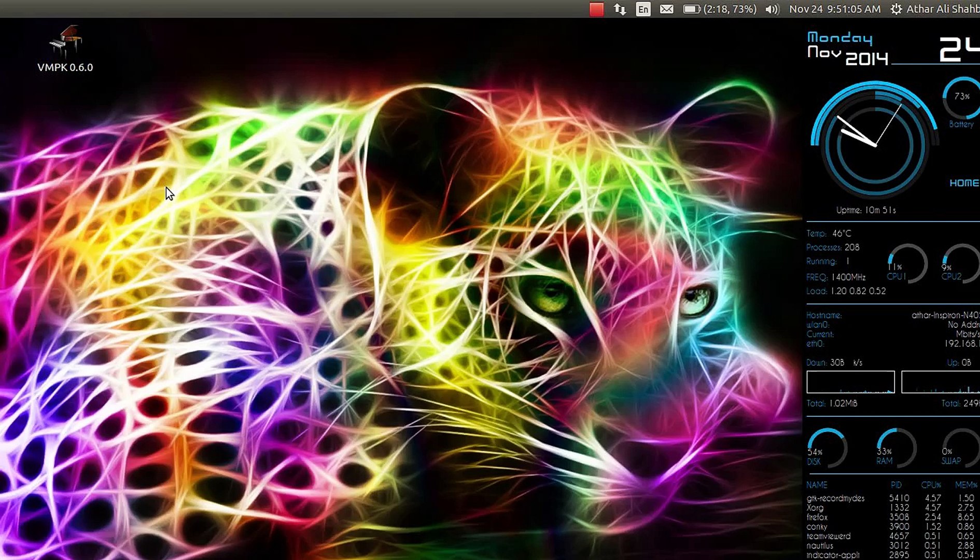This screenshot has height=560, width=980.
Task: Click the "nautilus" process name
Action: coord(820,545)
